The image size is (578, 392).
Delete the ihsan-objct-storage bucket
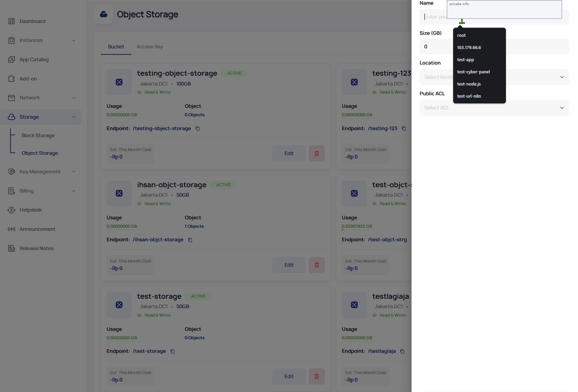click(317, 265)
